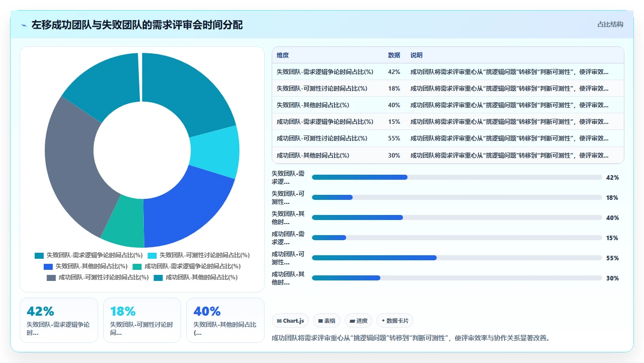Select table row 成功团队-需求逻辑争论时间占比(%)
This screenshot has height=363, width=644.
[448, 121]
